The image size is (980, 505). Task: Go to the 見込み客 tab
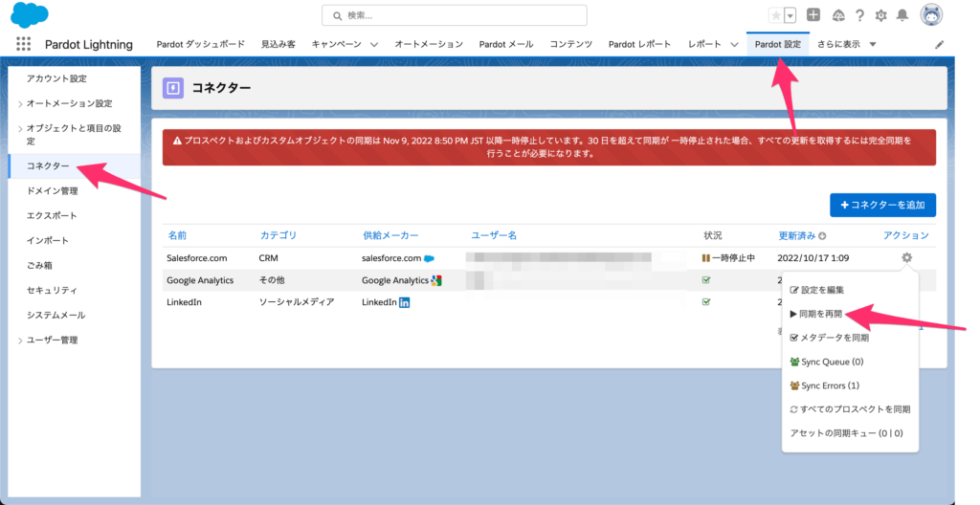coord(278,44)
